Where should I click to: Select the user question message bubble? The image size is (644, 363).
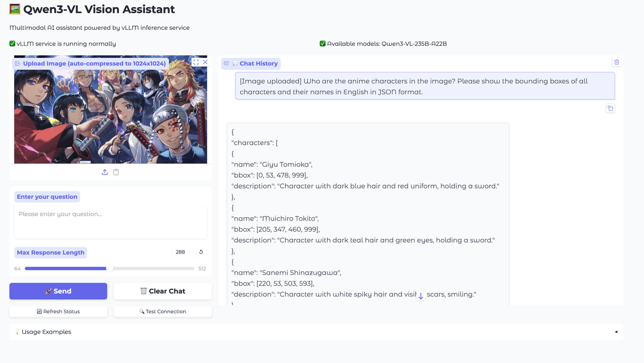tap(425, 86)
